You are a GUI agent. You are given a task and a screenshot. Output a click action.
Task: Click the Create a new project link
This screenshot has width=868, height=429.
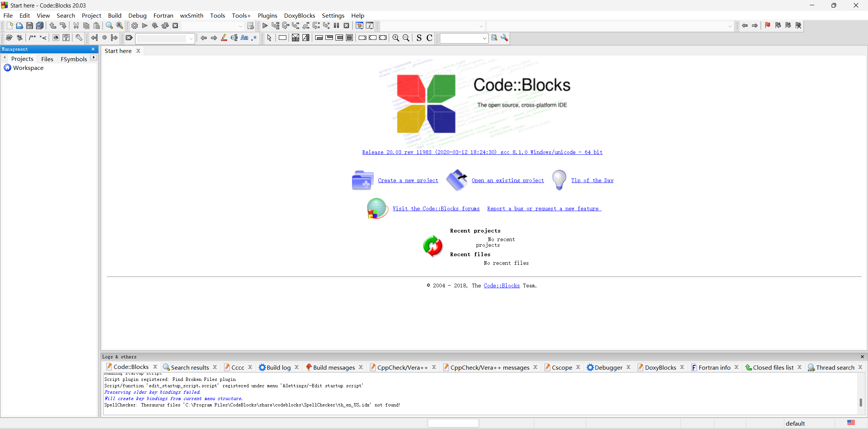click(x=408, y=180)
